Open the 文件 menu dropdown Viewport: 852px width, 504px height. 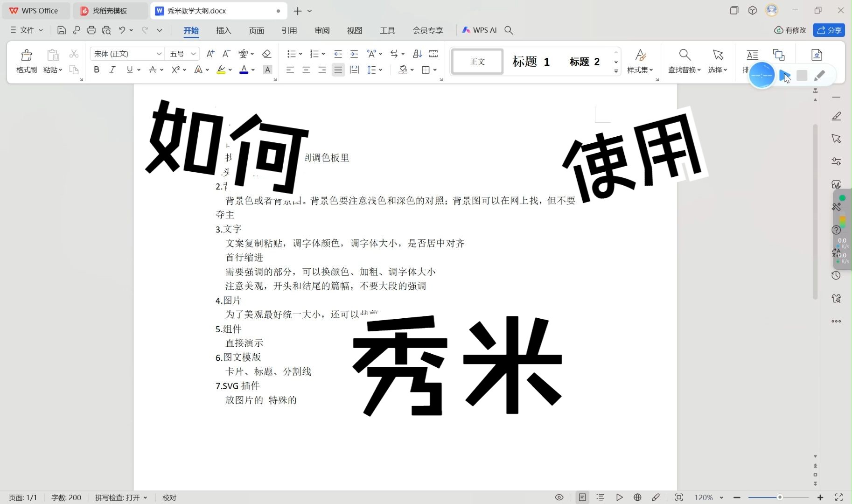(27, 30)
